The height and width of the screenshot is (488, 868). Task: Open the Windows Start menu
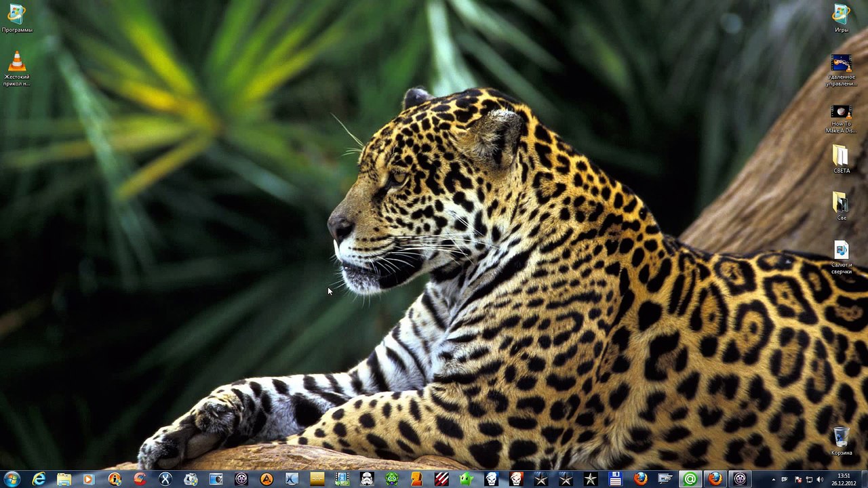point(12,479)
